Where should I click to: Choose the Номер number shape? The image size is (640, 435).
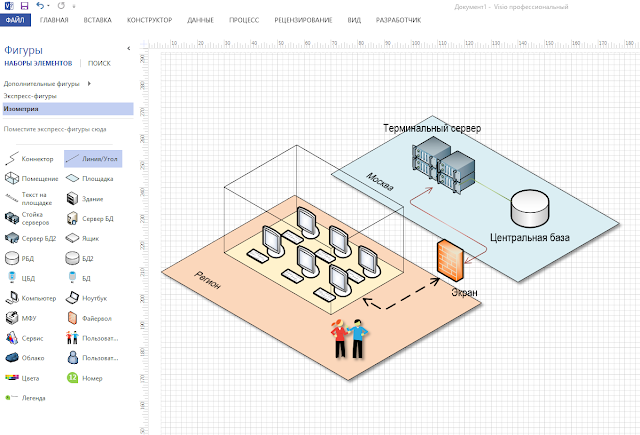click(x=84, y=378)
